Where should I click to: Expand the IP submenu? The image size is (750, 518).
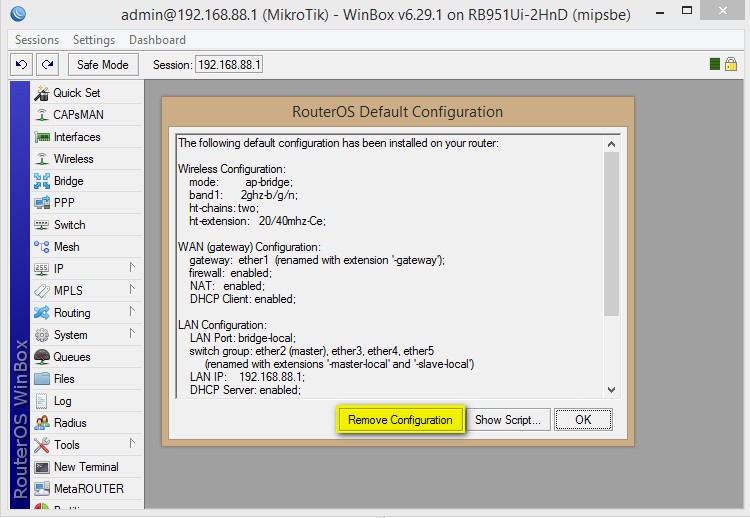(x=132, y=268)
